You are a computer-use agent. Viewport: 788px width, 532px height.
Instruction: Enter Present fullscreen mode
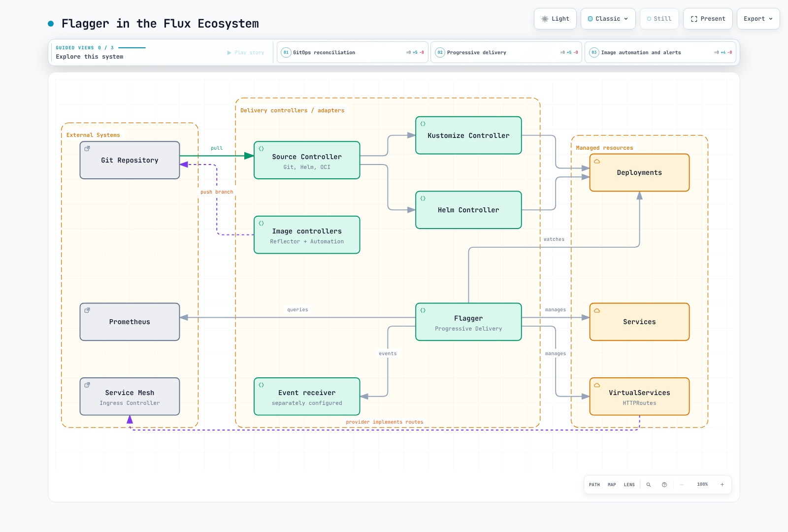tap(708, 19)
